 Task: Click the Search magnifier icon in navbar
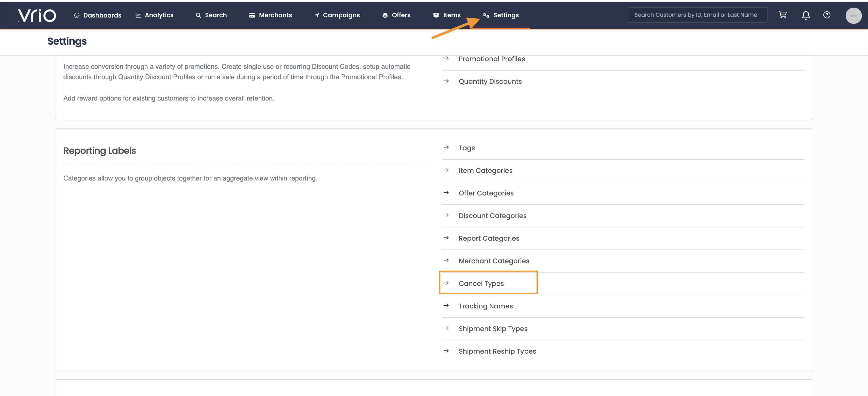click(x=198, y=15)
